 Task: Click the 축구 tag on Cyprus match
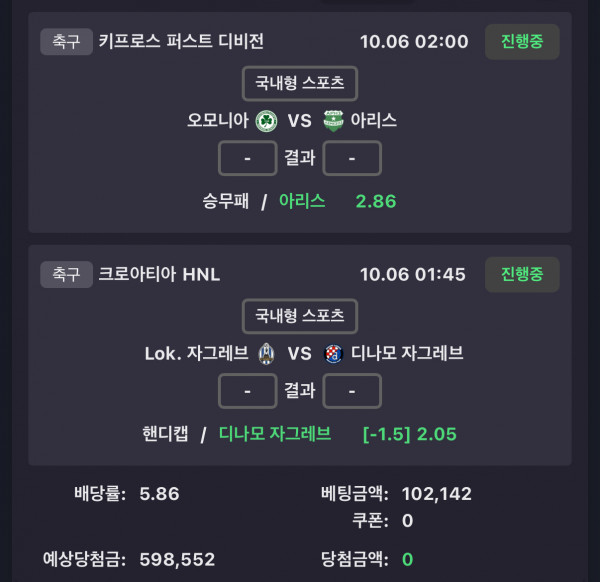click(66, 41)
